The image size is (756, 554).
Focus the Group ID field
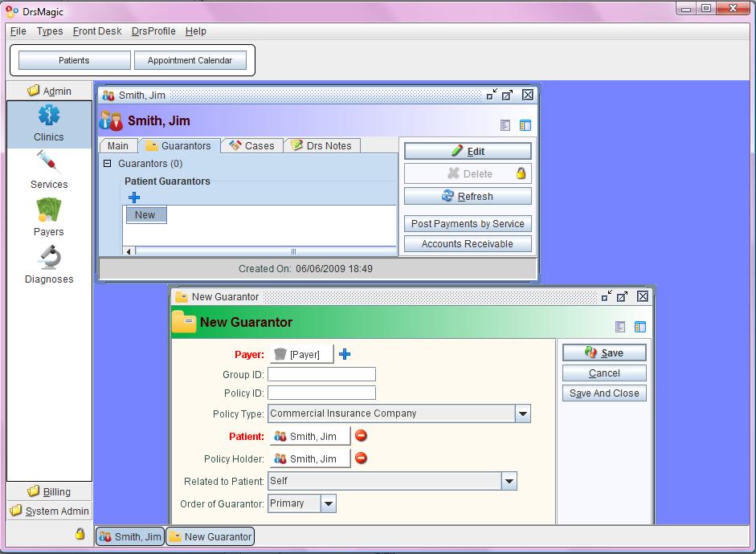point(321,374)
